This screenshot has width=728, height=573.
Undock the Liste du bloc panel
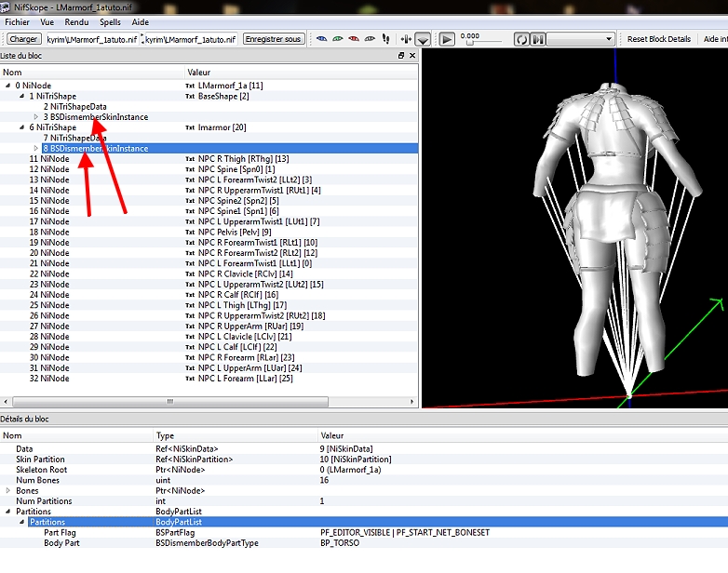pos(401,56)
